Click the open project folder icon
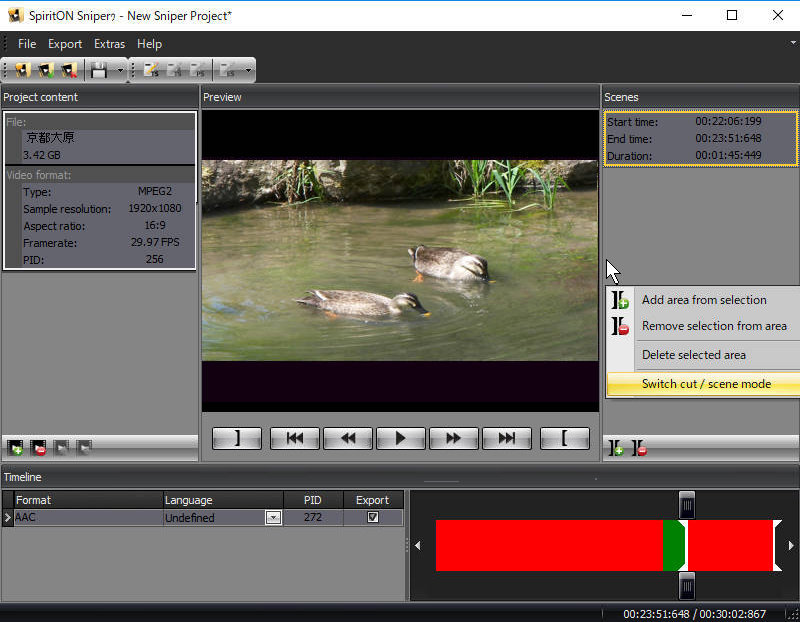This screenshot has width=800, height=622. tap(44, 70)
